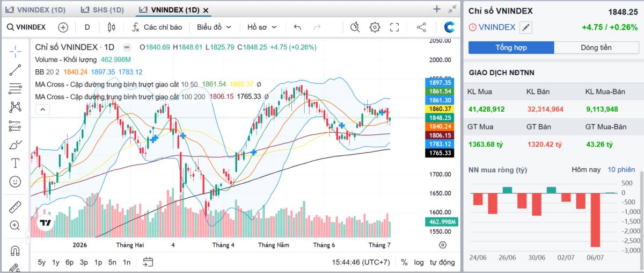The height and width of the screenshot is (273, 644).
Task: Open time axis settings icon
Action: (x=443, y=245)
